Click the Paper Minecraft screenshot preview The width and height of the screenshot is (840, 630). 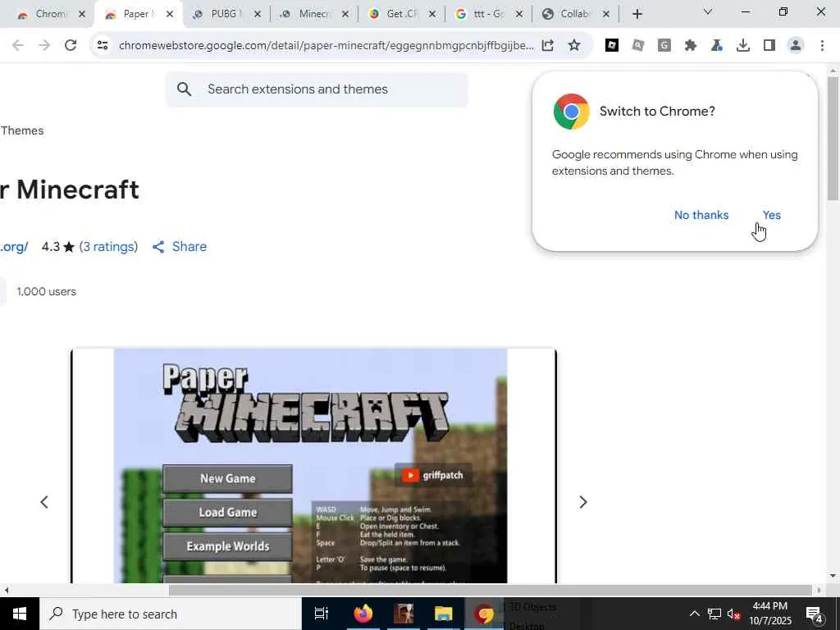pyautogui.click(x=314, y=466)
